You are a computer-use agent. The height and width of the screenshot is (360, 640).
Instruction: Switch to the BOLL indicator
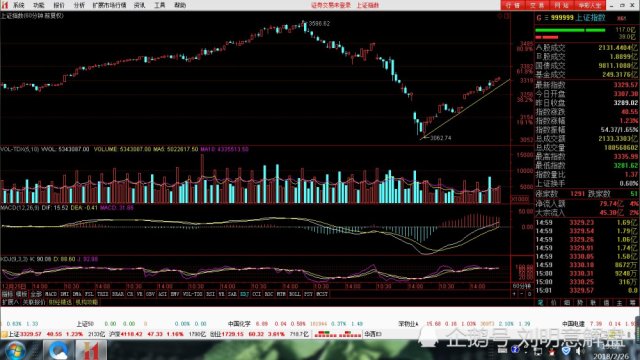coord(294,294)
